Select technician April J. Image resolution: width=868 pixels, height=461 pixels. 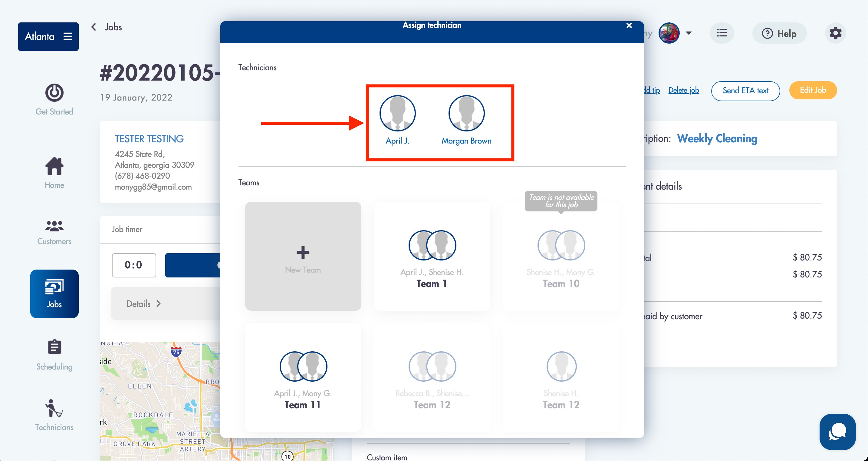pos(397,114)
